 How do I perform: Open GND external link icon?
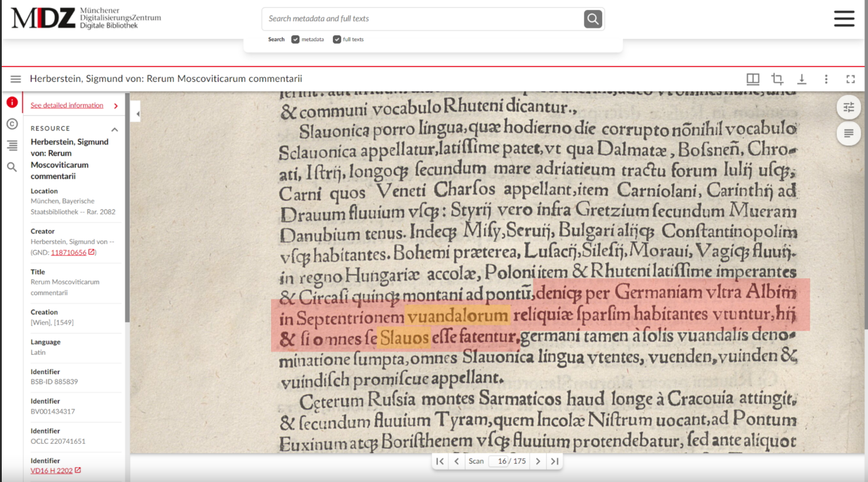point(91,252)
